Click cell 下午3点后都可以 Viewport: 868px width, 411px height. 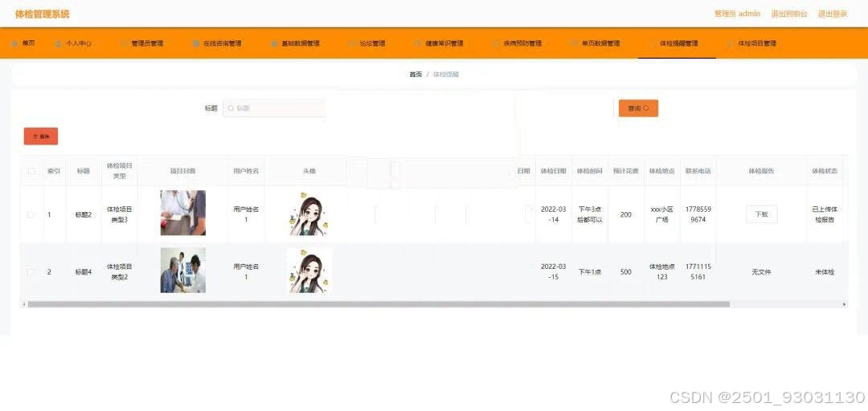pos(590,214)
